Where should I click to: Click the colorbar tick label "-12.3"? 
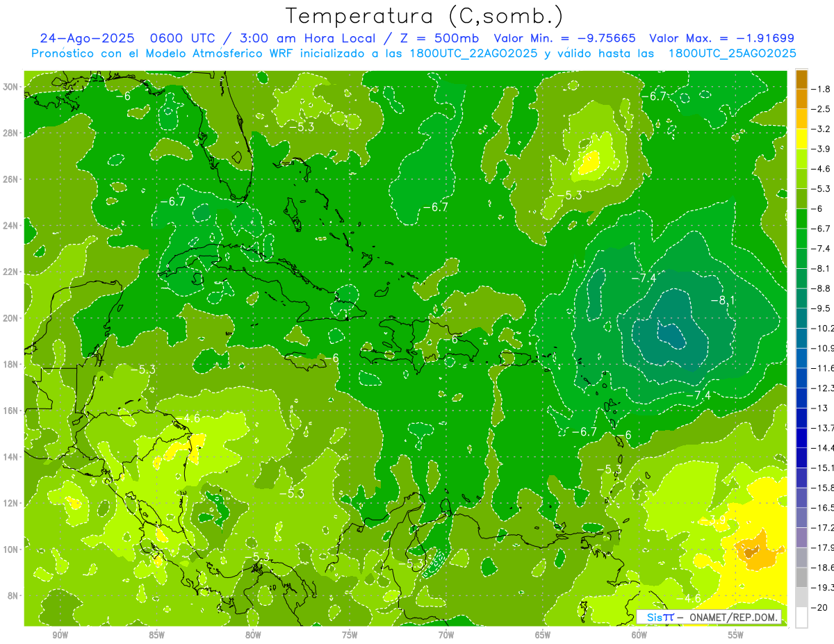coord(823,388)
